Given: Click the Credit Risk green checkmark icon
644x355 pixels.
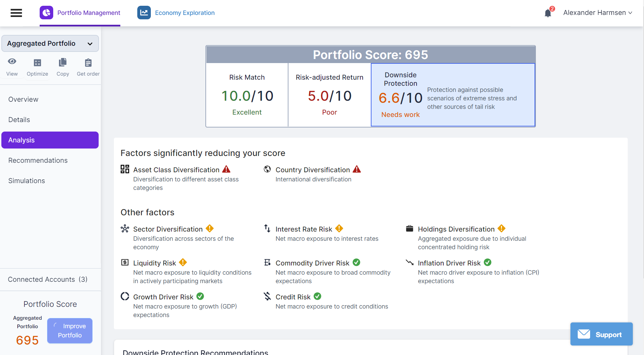Looking at the screenshot, I should [317, 296].
